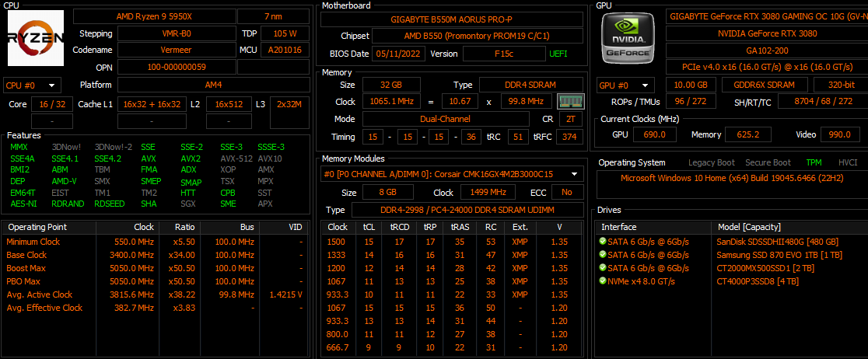Click the GPU clock 690.0 field

(656, 134)
